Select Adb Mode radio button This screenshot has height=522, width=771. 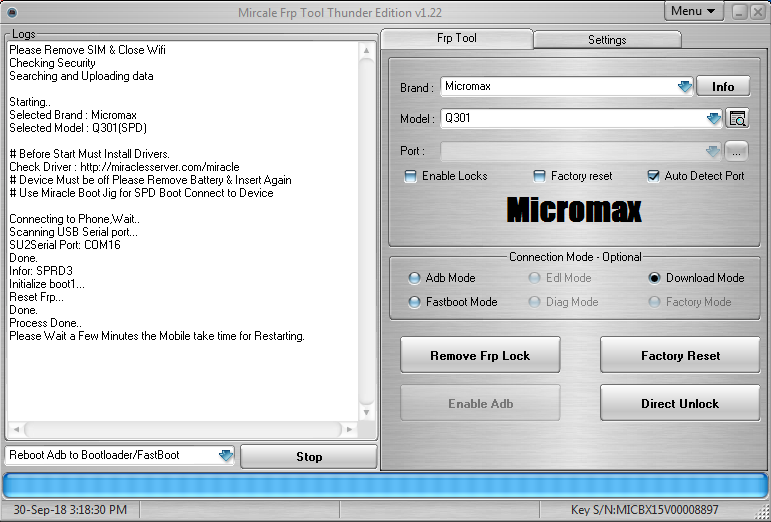click(x=414, y=278)
